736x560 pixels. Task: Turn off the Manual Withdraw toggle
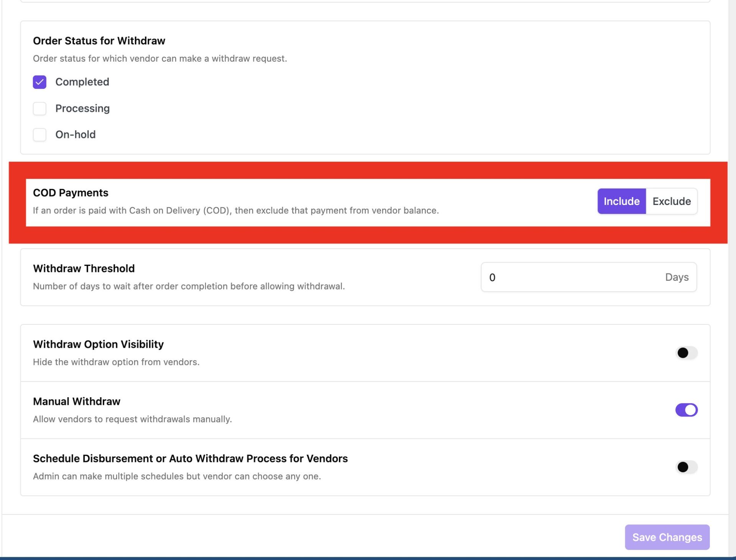coord(686,410)
